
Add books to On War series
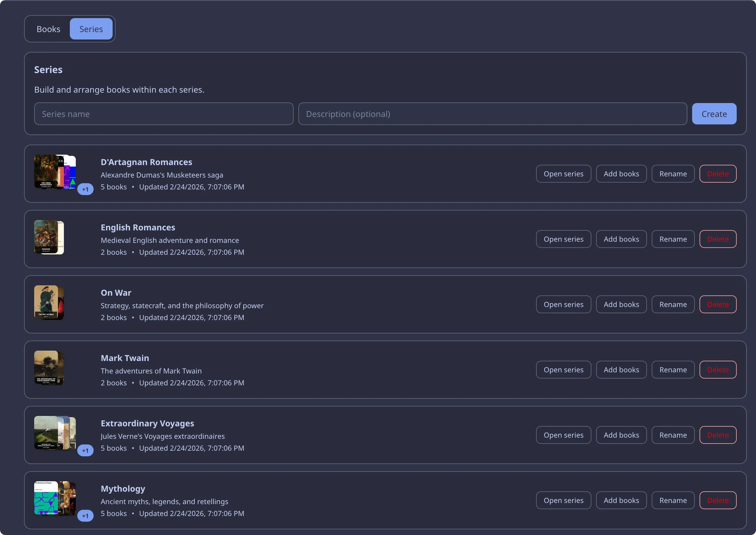click(621, 304)
